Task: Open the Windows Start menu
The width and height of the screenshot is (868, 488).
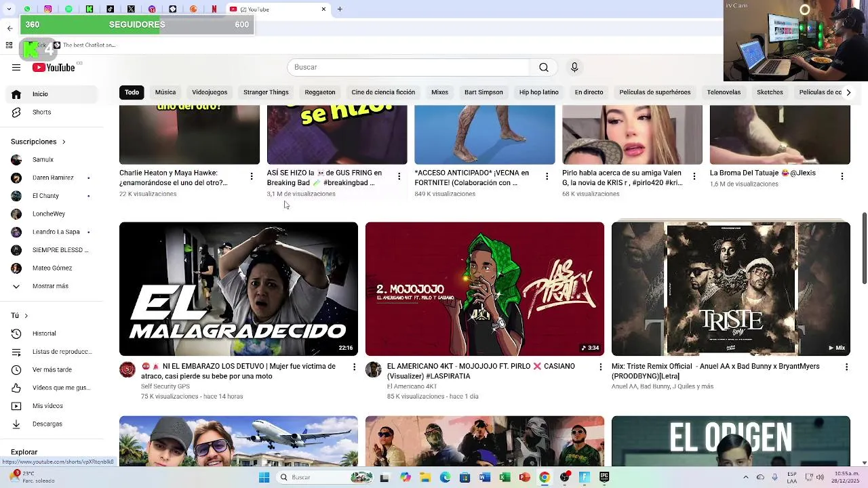Action: pyautogui.click(x=264, y=477)
